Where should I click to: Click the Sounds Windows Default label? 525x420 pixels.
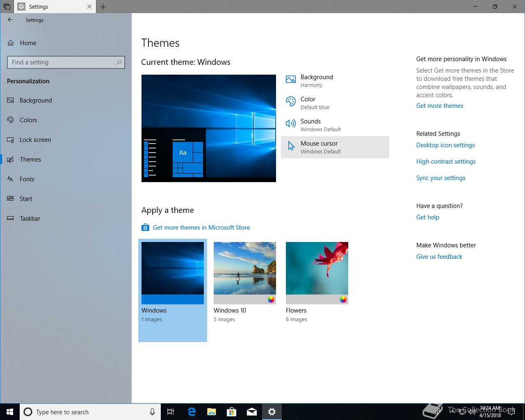[x=321, y=125]
